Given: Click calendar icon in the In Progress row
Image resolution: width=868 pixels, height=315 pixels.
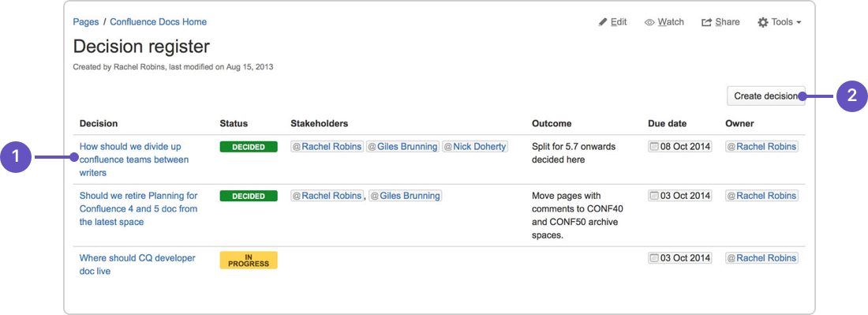Looking at the screenshot, I should 654,257.
